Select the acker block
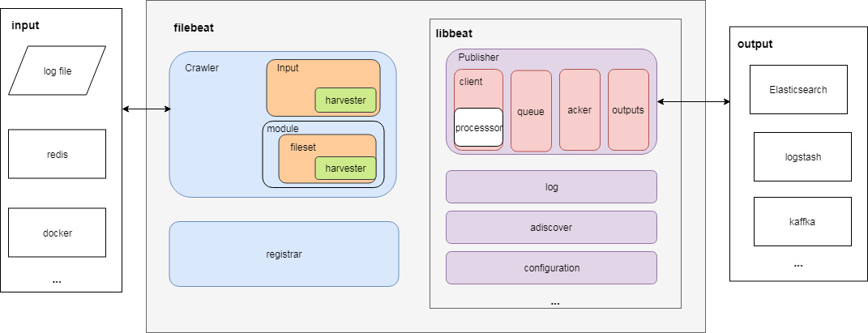 pyautogui.click(x=579, y=109)
